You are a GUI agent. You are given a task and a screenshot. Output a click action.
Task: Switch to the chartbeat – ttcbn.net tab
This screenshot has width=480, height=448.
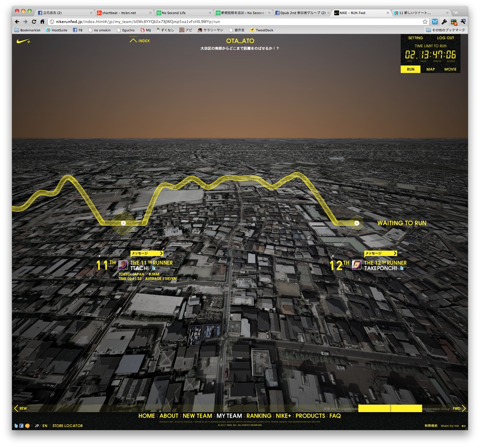[x=124, y=13]
